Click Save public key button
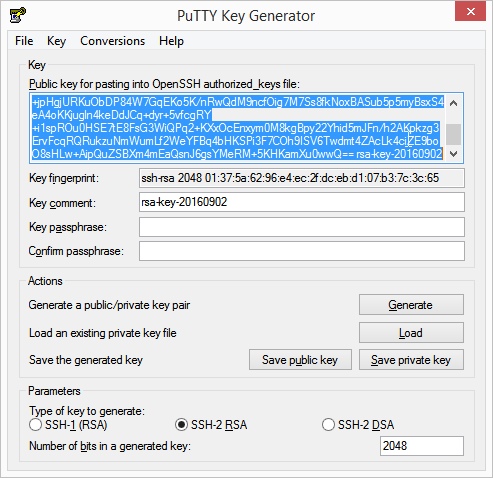This screenshot has height=478, width=493. pos(300,360)
